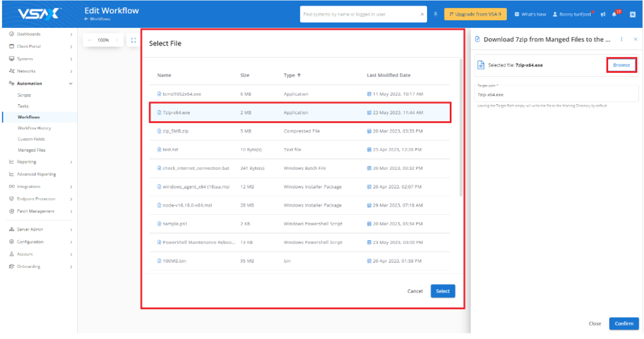Click the Reporting chart icon
The width and height of the screenshot is (644, 339).
pos(12,162)
